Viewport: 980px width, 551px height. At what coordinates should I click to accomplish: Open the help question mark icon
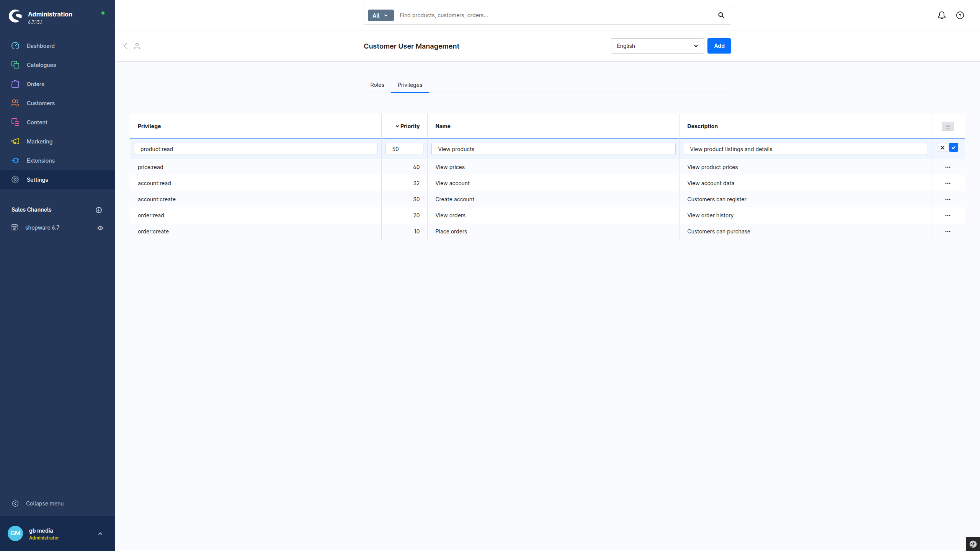pos(960,15)
